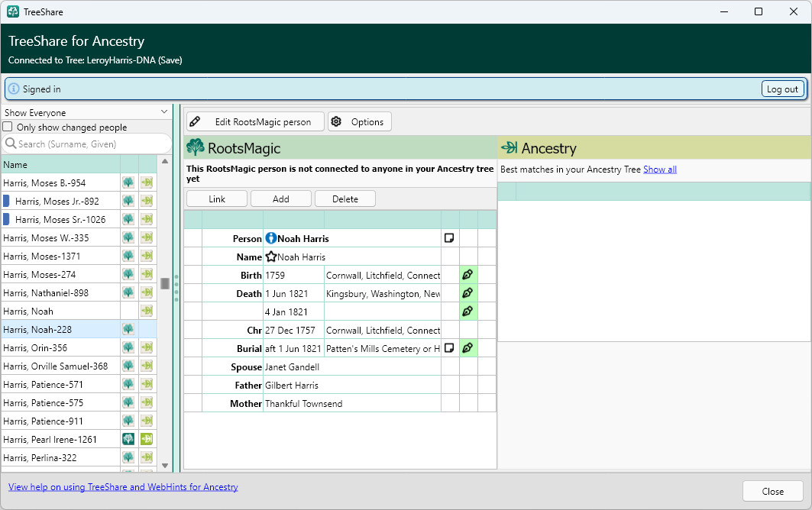Click the Close button at bottom right
Image resolution: width=812 pixels, height=510 pixels.
[772, 492]
